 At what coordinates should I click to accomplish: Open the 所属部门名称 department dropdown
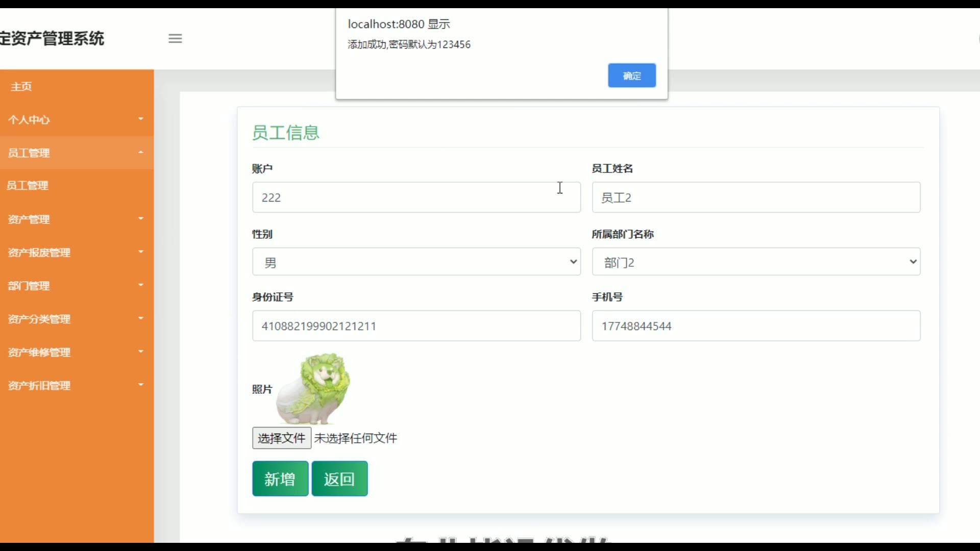[x=755, y=262]
